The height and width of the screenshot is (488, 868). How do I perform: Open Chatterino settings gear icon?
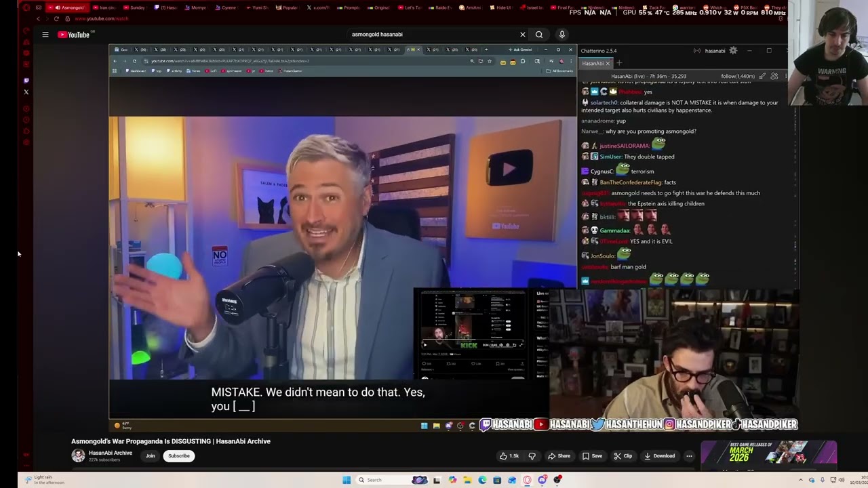pos(732,51)
